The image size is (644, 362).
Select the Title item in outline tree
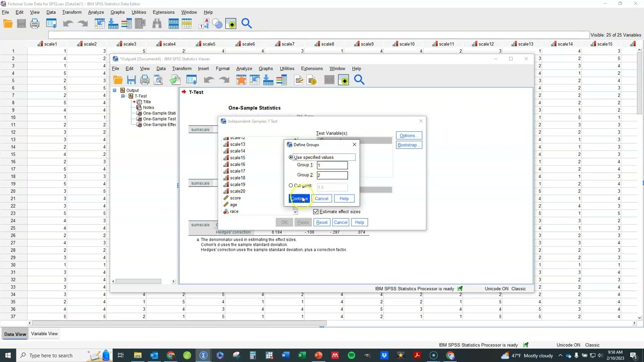tap(147, 102)
